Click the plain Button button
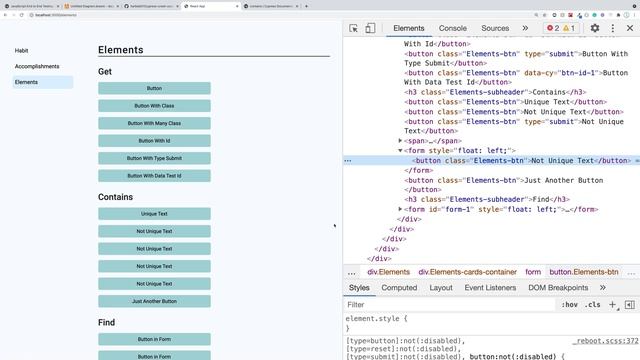Screen dimensions: 640x360 click(x=154, y=88)
